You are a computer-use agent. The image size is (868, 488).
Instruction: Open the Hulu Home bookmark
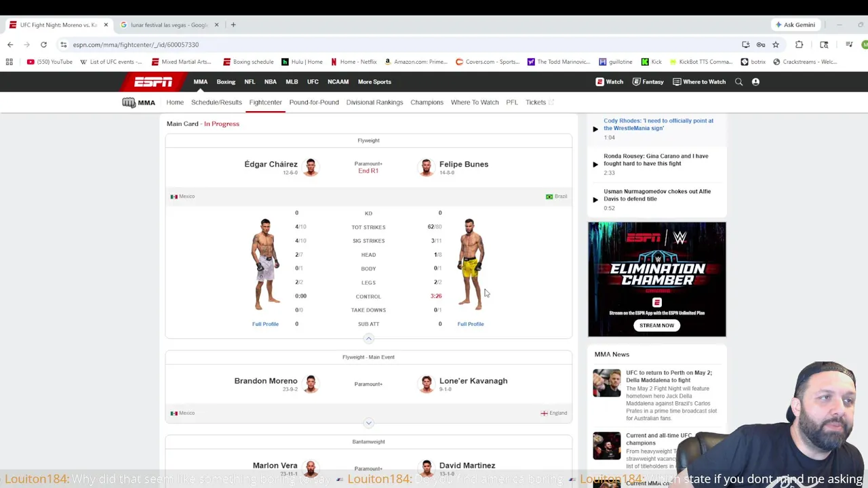click(302, 62)
